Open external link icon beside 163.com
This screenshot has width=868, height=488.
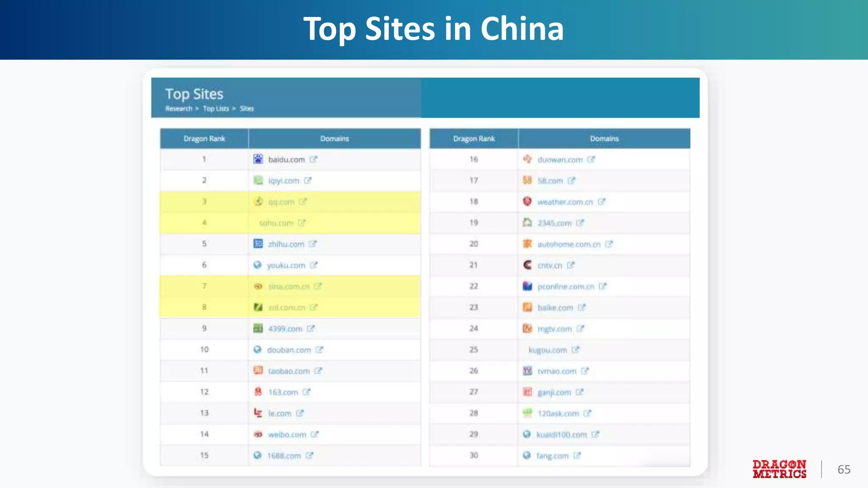point(307,392)
